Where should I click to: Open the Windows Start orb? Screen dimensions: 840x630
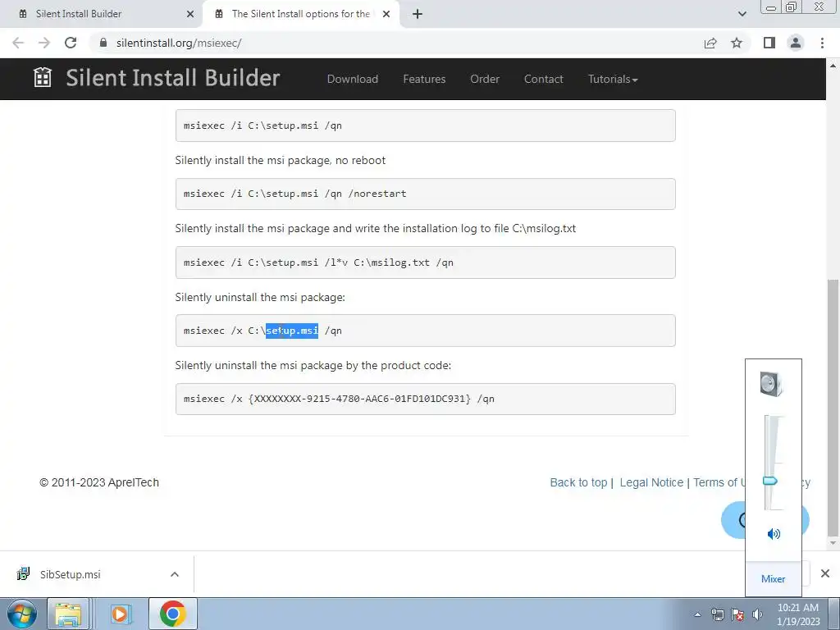coord(22,614)
